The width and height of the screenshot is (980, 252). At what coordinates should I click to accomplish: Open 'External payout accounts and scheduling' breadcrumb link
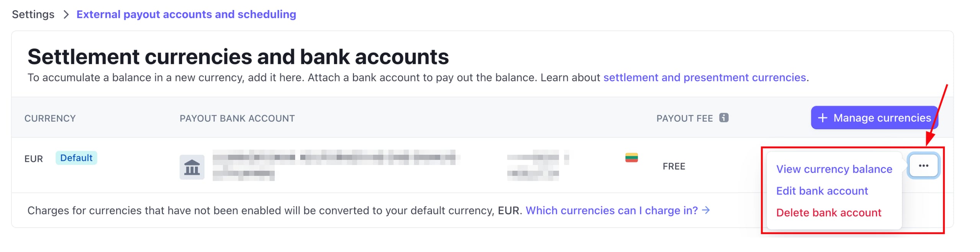tap(186, 14)
